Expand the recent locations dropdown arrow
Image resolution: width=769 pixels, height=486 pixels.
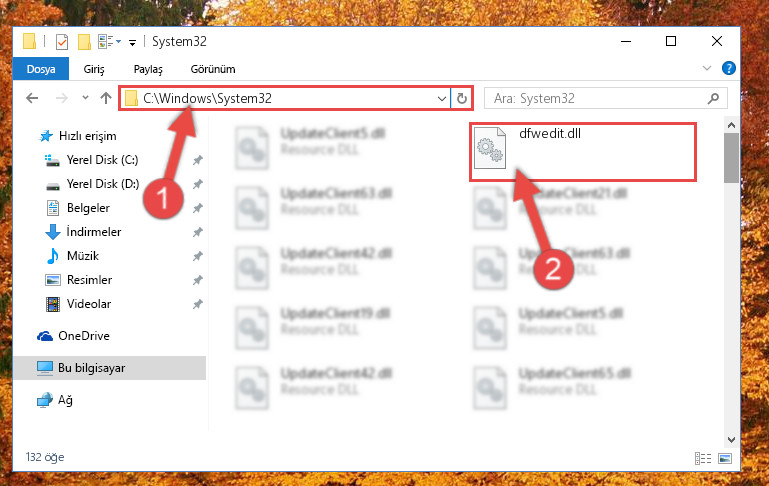tap(85, 98)
